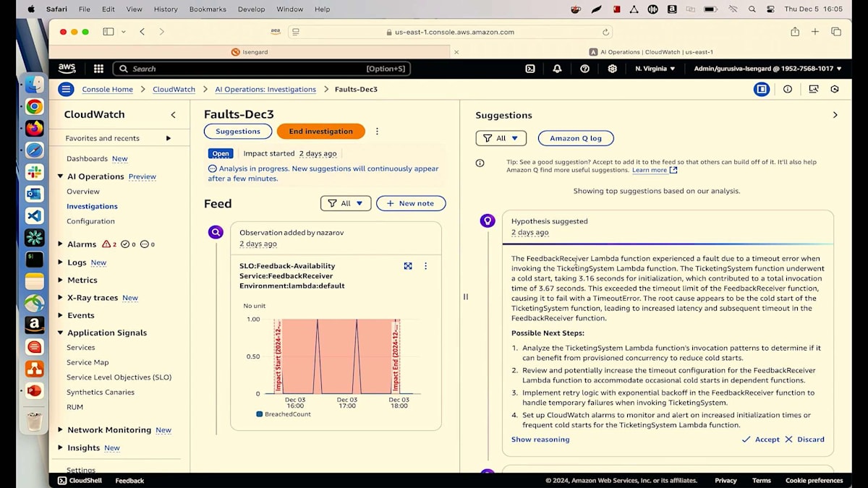Viewport: 868px width, 488px height.
Task: Click the AWS logo home icon
Action: click(67, 69)
